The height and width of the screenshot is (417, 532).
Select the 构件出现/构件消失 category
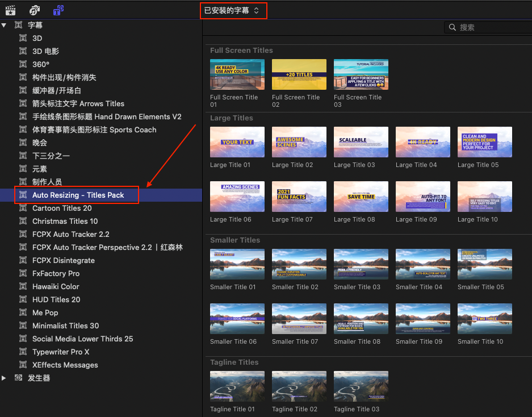(64, 77)
